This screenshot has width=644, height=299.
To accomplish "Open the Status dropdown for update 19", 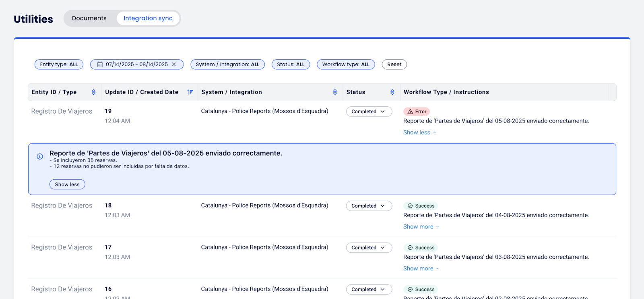I will point(369,112).
